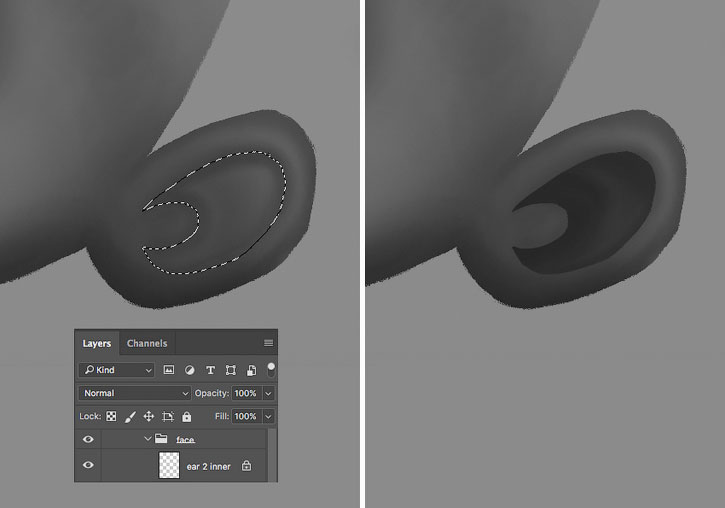Click the Opacity 100% value field
Screen dimensions: 725x508
click(x=246, y=393)
